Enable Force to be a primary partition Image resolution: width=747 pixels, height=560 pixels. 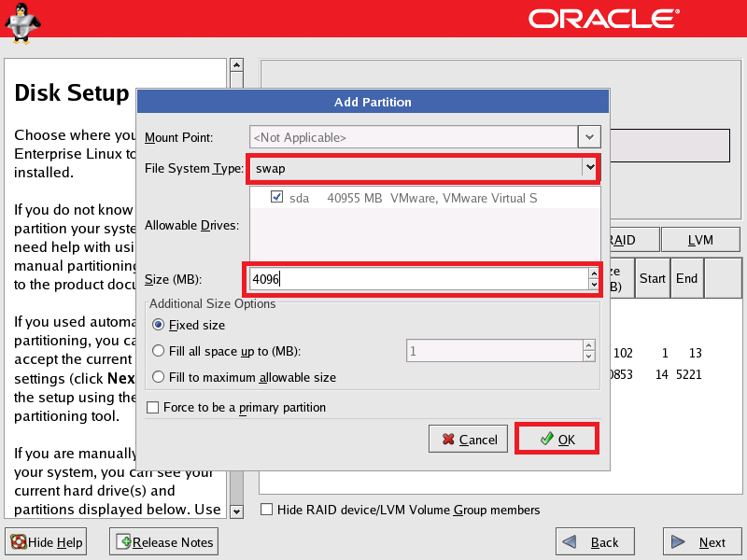click(x=153, y=408)
